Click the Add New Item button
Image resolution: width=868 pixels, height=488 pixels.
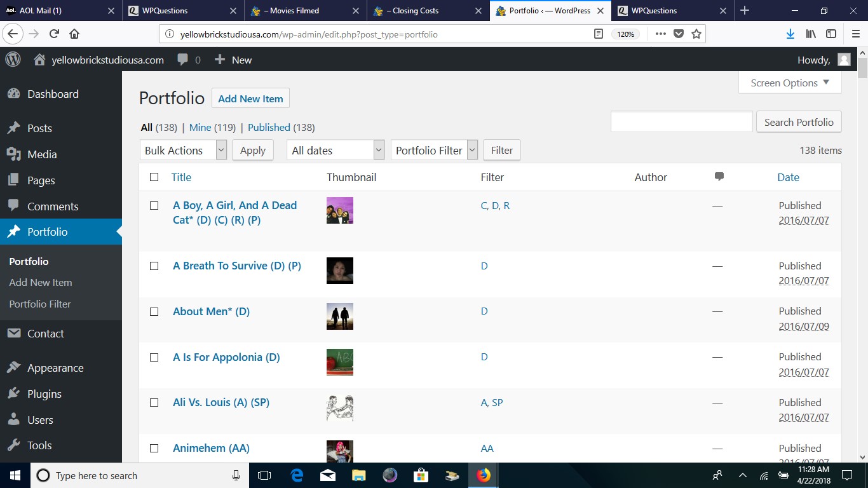click(250, 98)
